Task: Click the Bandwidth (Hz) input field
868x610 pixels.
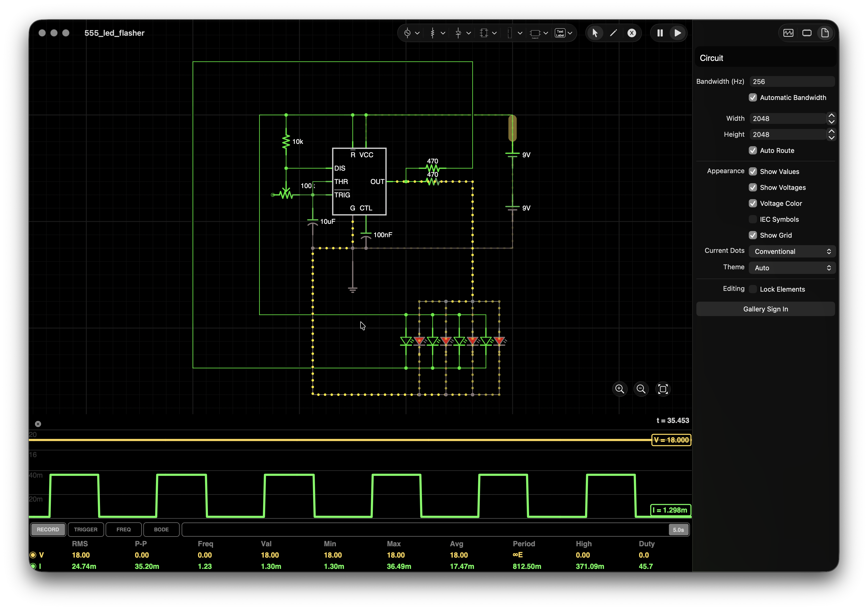Action: pos(792,82)
